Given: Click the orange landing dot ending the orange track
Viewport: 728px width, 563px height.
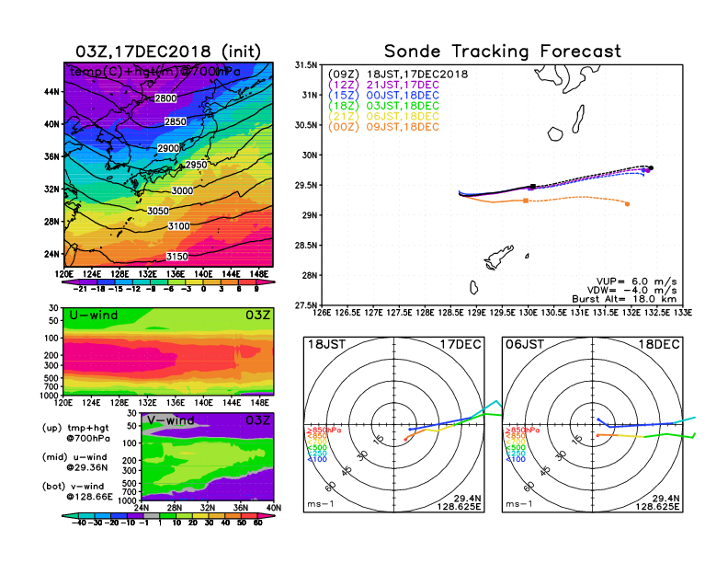Looking at the screenshot, I should coord(627,204).
